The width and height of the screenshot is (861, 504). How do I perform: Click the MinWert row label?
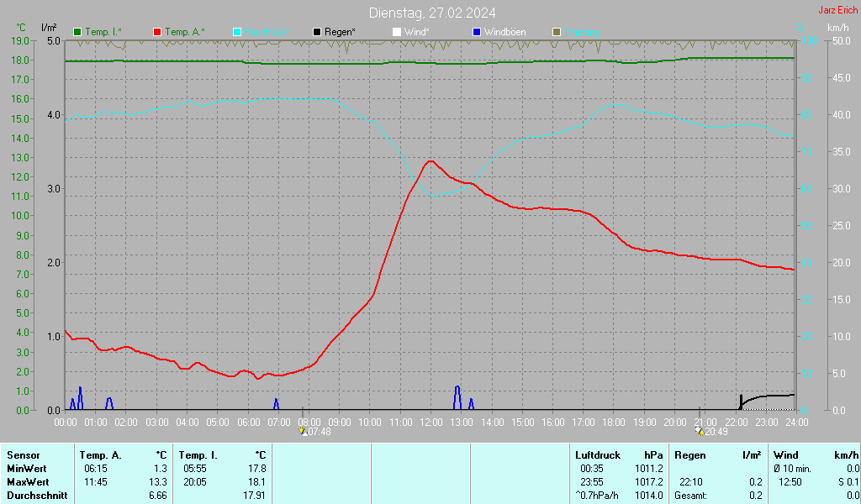(25, 468)
